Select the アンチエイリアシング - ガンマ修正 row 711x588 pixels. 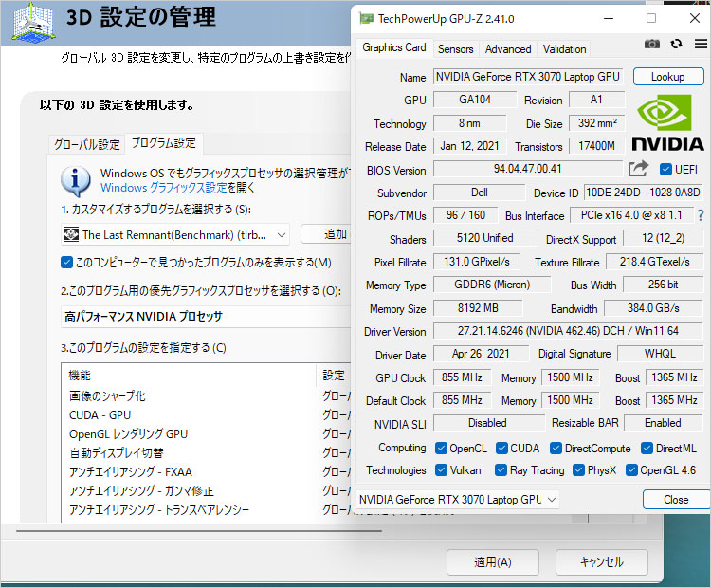(207, 491)
